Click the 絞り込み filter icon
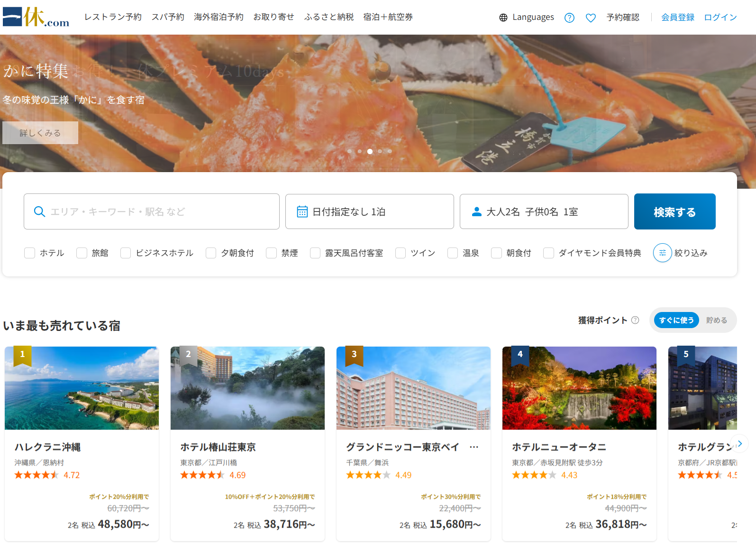The width and height of the screenshot is (756, 550). point(662,253)
